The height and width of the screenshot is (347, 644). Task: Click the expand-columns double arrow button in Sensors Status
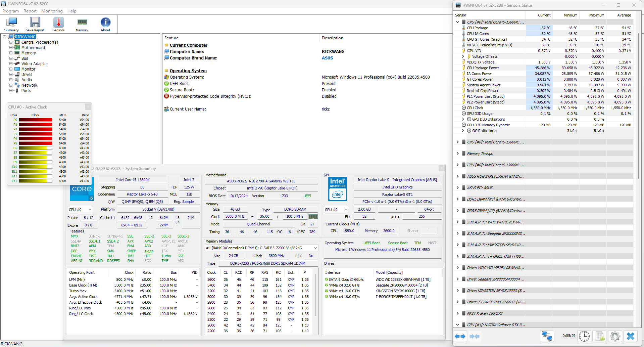tap(460, 336)
